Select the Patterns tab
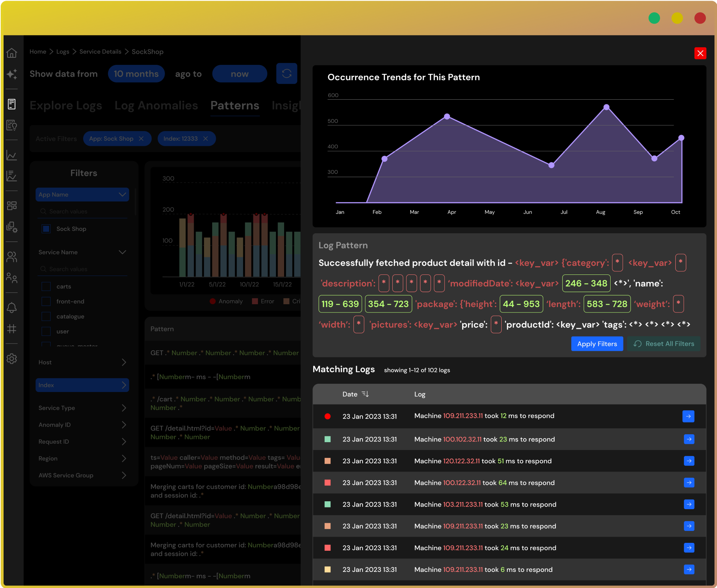This screenshot has width=717, height=588. [235, 105]
